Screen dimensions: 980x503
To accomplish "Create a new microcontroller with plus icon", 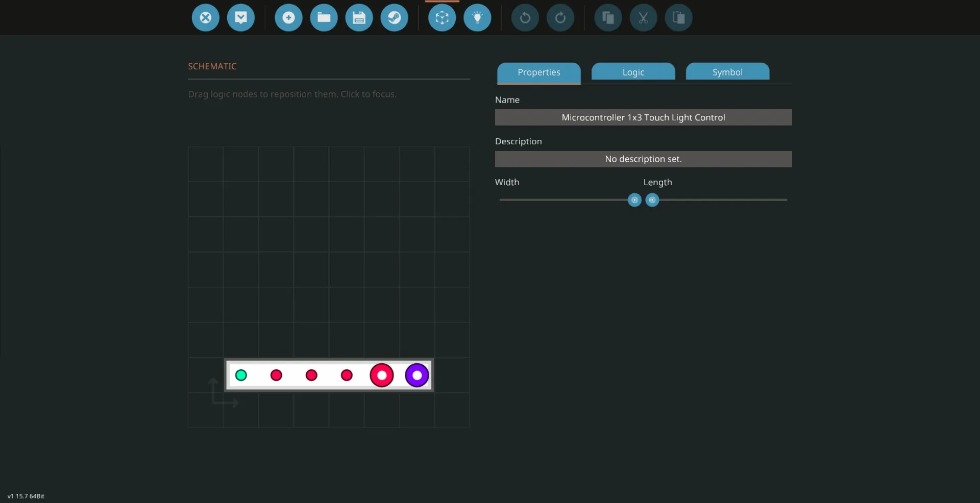I will pyautogui.click(x=288, y=18).
